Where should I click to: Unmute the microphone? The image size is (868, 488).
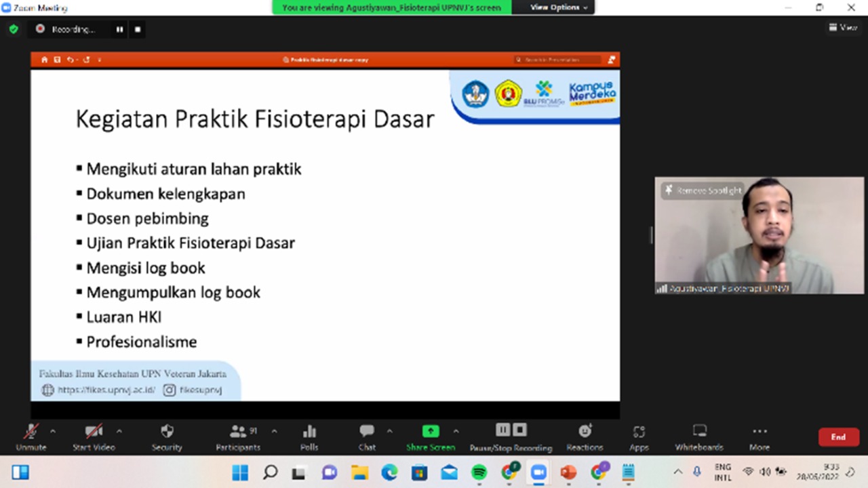31,432
